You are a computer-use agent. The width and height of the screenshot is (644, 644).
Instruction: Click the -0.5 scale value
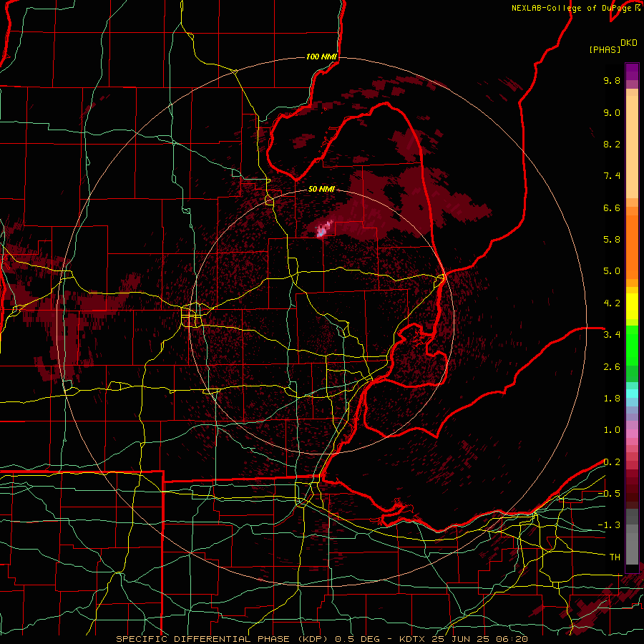609,494
